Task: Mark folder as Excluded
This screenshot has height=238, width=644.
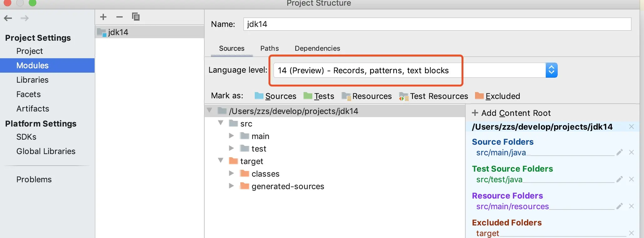Action: [x=498, y=96]
